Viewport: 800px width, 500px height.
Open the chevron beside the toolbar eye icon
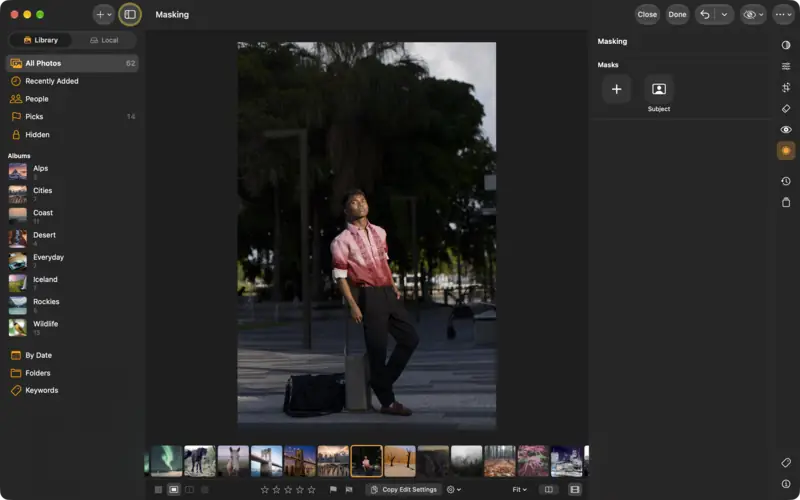761,15
